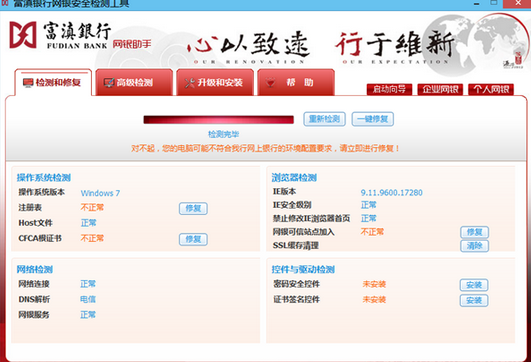The image size is (531, 362).
Task: Repair the 注册表 item
Action: pos(193,208)
